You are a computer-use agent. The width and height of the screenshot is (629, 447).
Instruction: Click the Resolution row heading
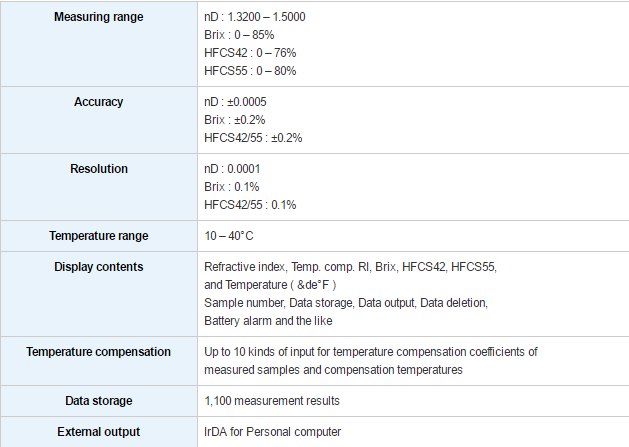coord(99,169)
